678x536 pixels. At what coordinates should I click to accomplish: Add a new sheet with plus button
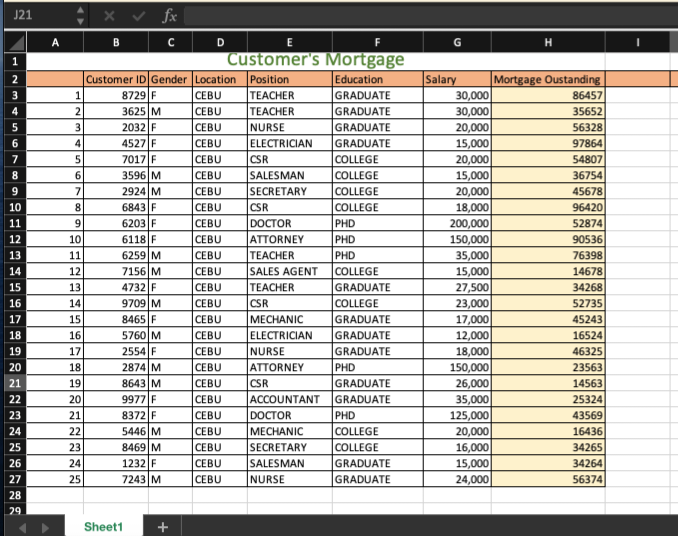click(x=163, y=527)
